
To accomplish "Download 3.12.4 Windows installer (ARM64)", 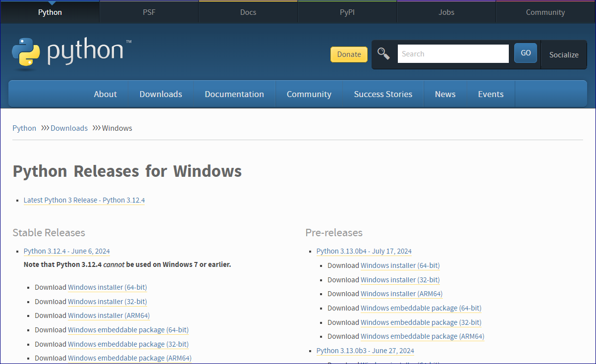I will coord(109,315).
